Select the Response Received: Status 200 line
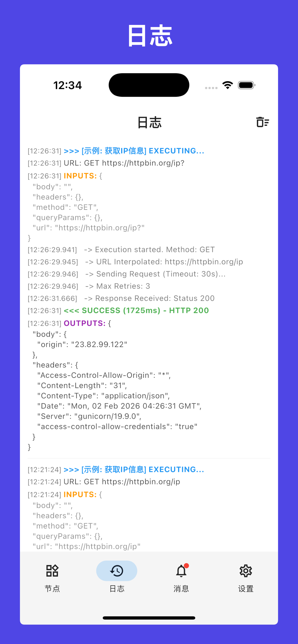Image resolution: width=298 pixels, height=644 pixels. (121, 298)
